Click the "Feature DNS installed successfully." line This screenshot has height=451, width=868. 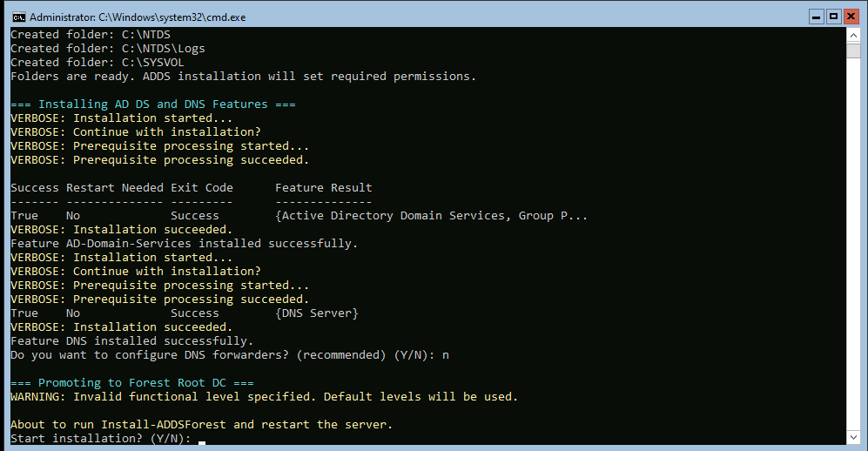[131, 341]
